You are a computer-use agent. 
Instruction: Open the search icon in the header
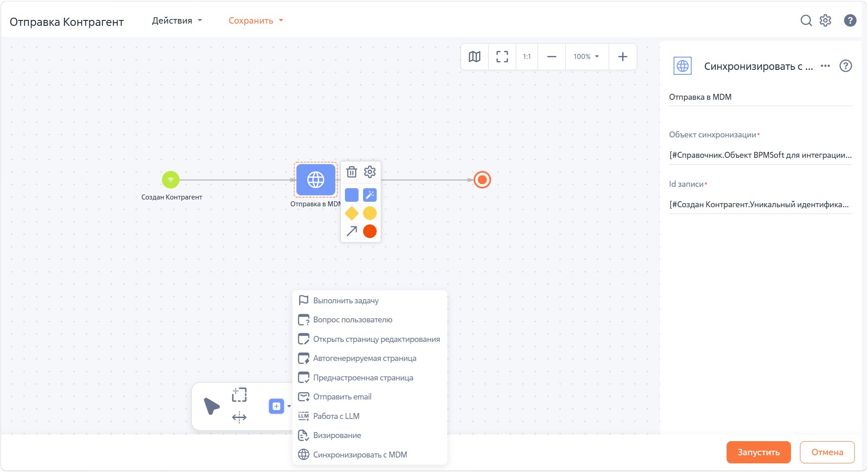(806, 20)
